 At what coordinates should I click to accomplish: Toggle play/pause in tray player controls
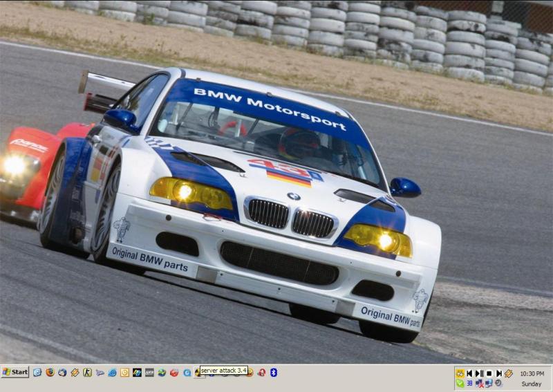coord(479,373)
